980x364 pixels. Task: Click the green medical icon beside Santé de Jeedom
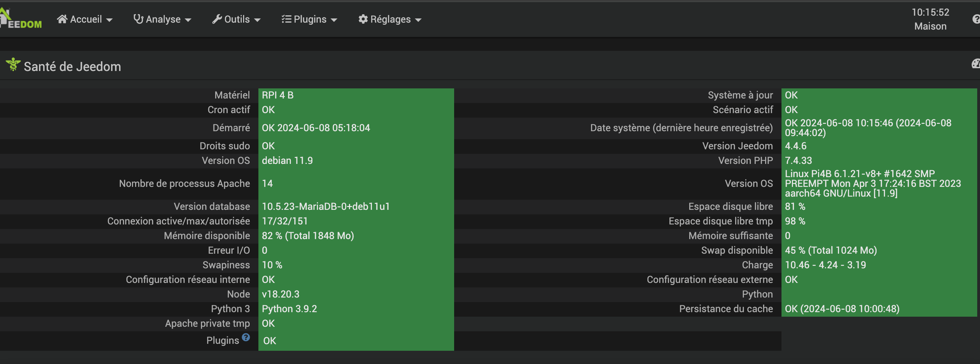pyautogui.click(x=13, y=65)
